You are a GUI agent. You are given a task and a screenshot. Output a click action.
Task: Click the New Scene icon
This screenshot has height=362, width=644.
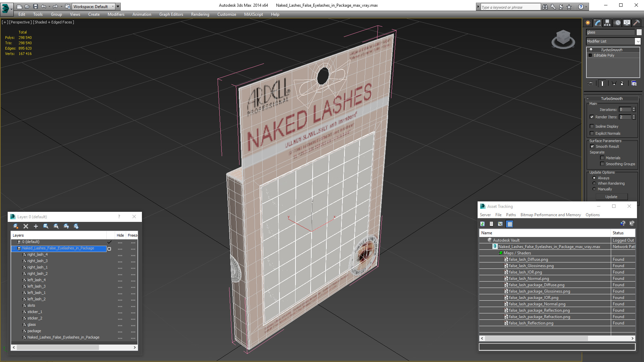(x=19, y=6)
